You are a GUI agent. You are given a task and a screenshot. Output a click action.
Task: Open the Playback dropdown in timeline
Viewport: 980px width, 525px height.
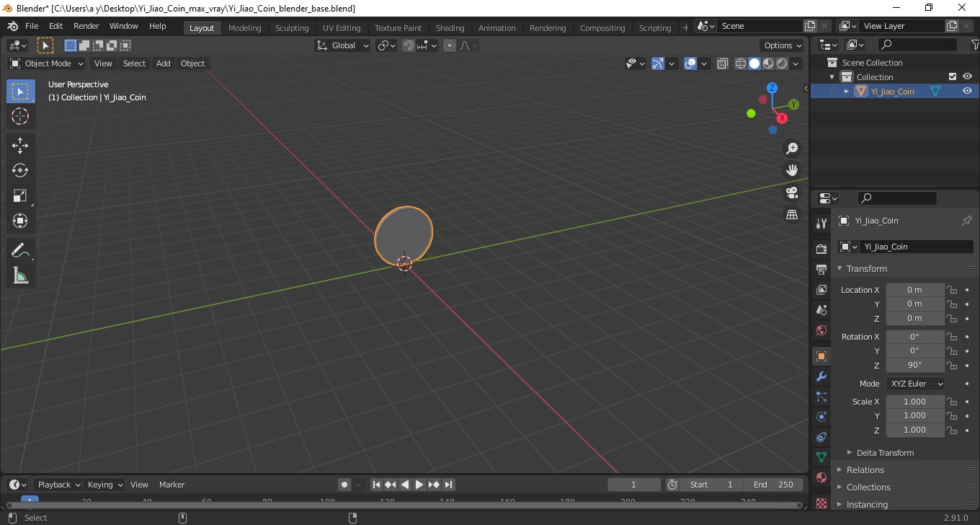pyautogui.click(x=59, y=485)
